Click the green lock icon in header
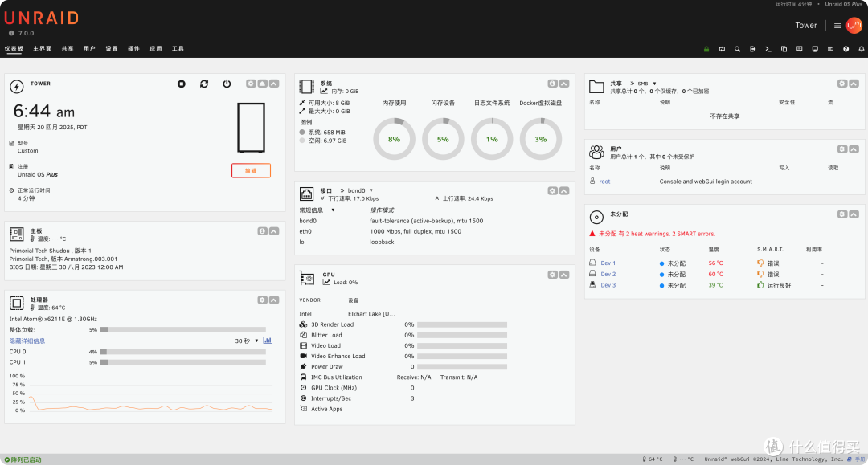 tap(706, 49)
